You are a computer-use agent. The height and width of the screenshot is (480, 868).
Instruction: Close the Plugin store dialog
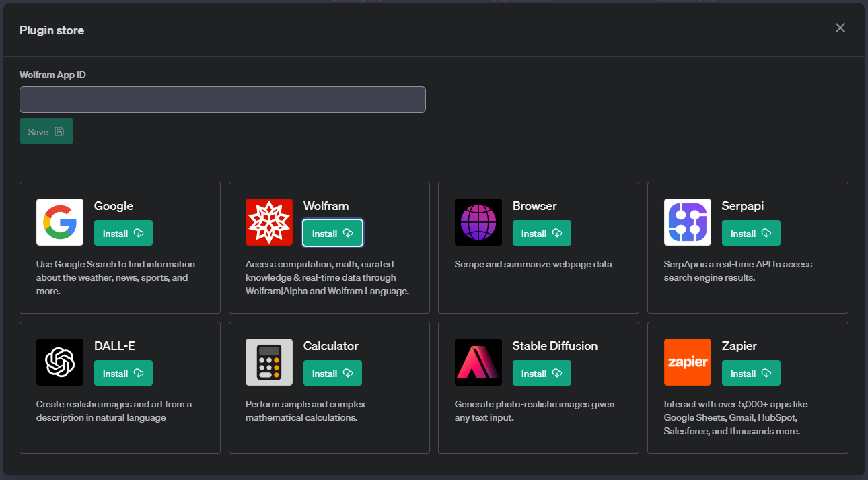(x=840, y=28)
